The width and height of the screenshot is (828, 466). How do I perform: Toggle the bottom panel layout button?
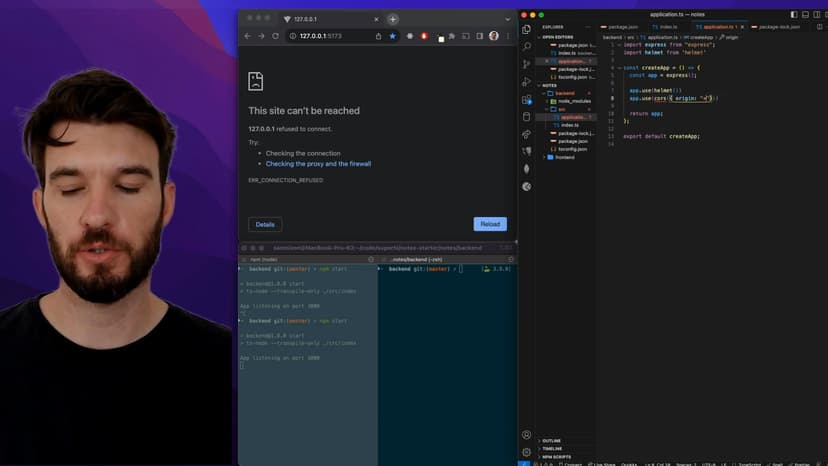(x=803, y=15)
